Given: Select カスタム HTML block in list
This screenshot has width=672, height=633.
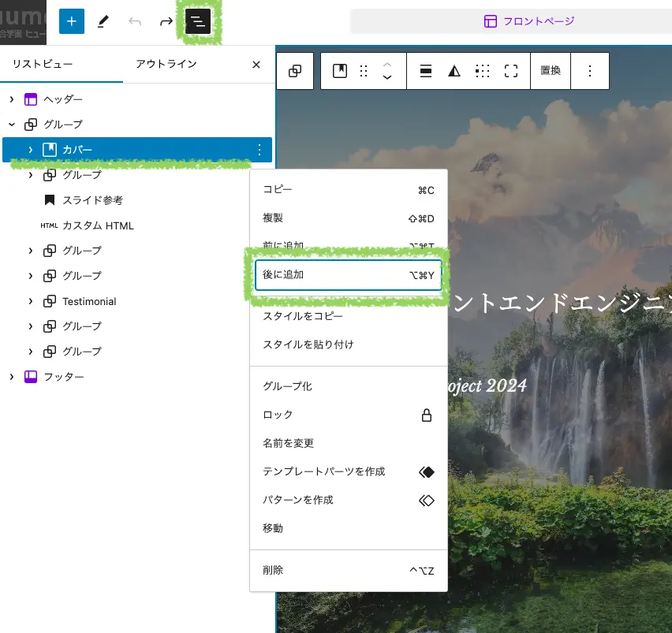Looking at the screenshot, I should click(98, 225).
